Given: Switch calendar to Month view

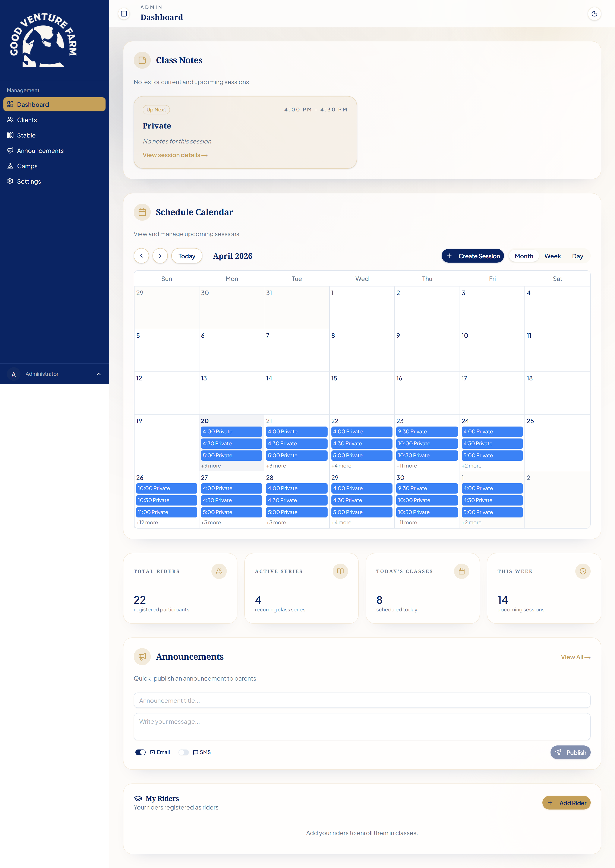Looking at the screenshot, I should [x=524, y=256].
